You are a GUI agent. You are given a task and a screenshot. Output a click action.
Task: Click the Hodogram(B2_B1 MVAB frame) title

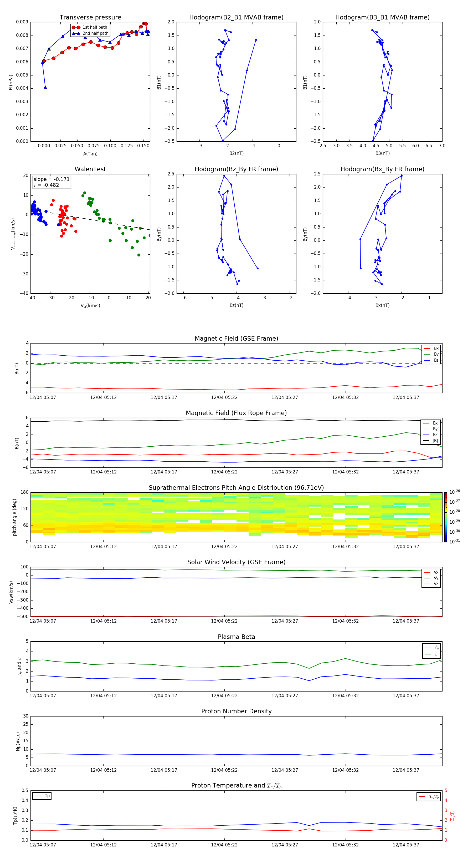pos(236,17)
